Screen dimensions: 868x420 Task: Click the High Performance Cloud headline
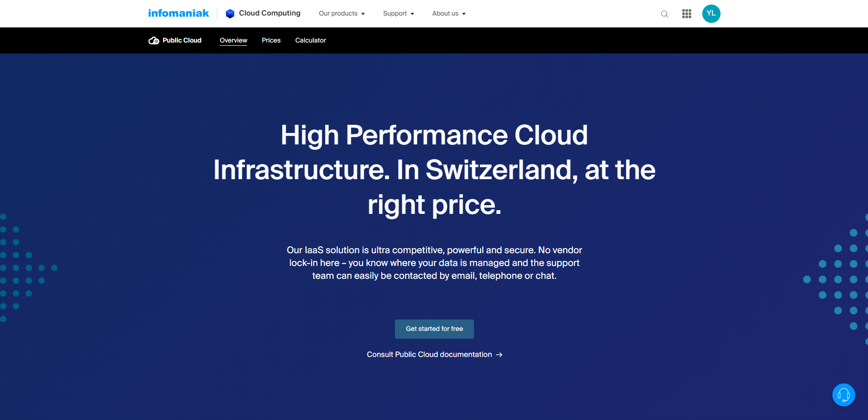(434, 170)
